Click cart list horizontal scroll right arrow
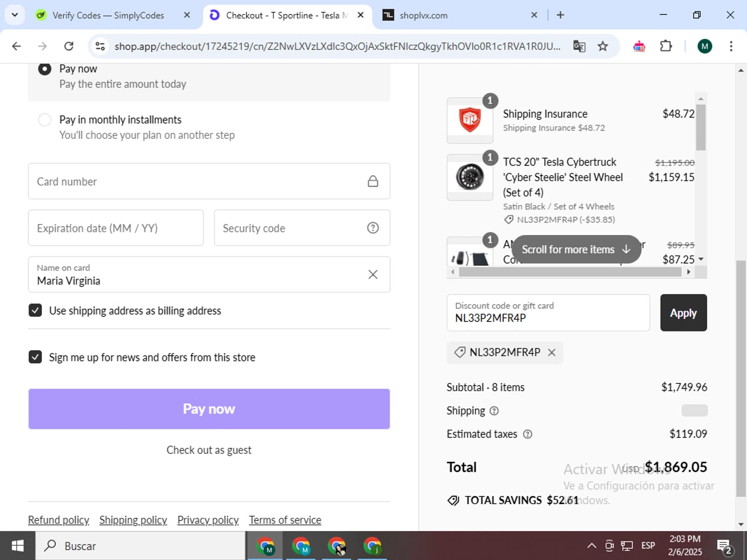 point(689,272)
